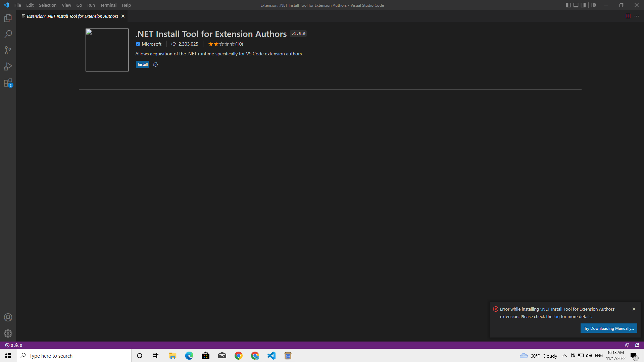This screenshot has height=362, width=644.
Task: Open Task View in the taskbar
Action: coord(156,356)
